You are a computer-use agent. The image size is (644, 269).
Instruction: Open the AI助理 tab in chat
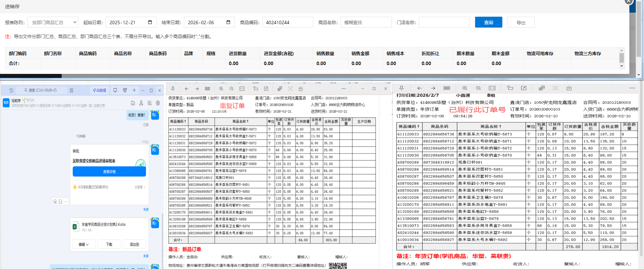tap(99, 90)
